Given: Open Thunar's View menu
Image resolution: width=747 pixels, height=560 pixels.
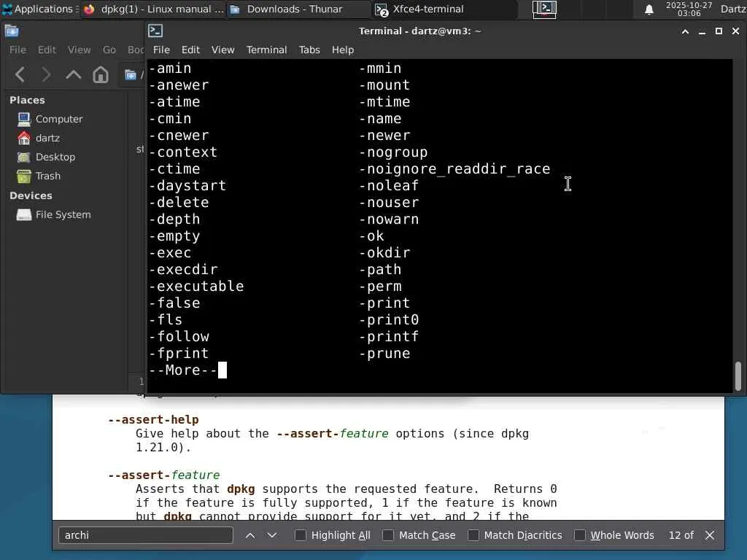Looking at the screenshot, I should click(x=79, y=50).
